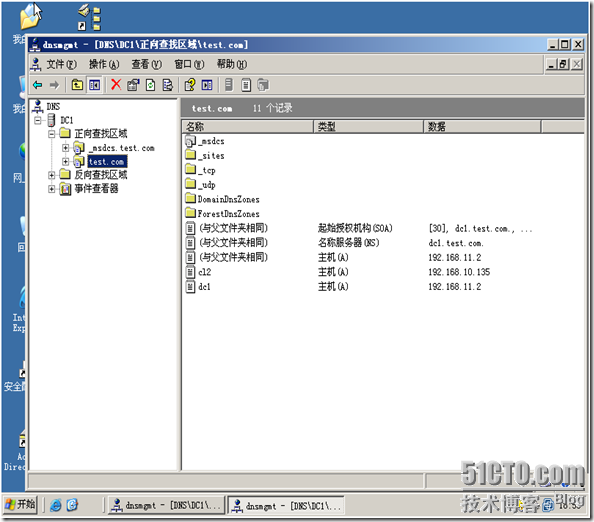Open the 文件(F) menu
The image size is (594, 522).
[61, 64]
